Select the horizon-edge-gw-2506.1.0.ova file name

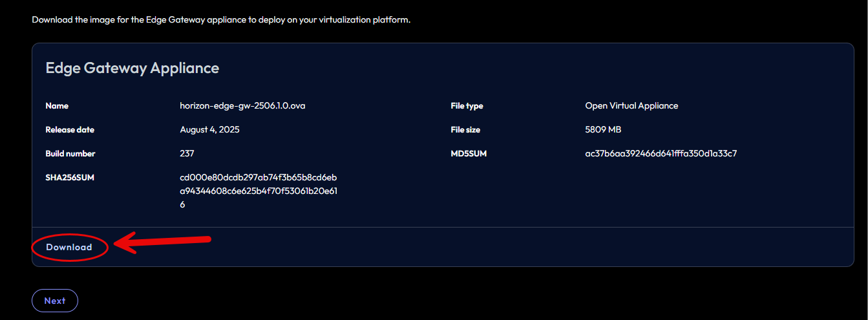pos(242,105)
